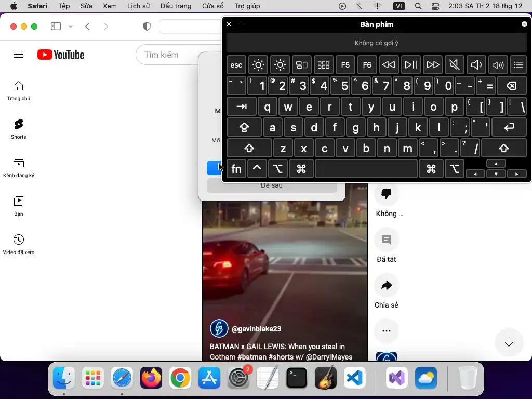532x399 pixels.
Task: Tap the play/pause media key
Action: [410, 65]
